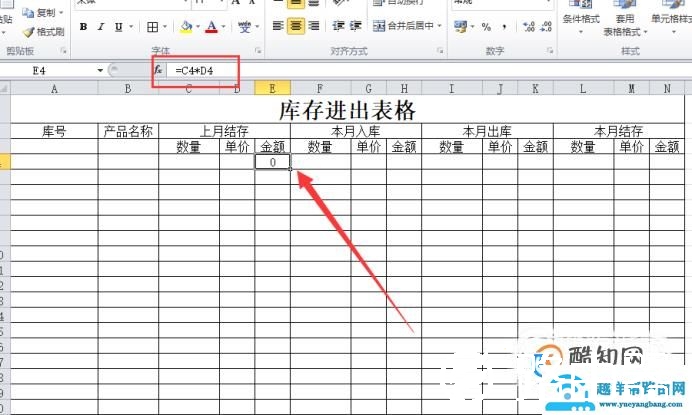Select column E header
This screenshot has height=415, width=692.
[x=272, y=89]
